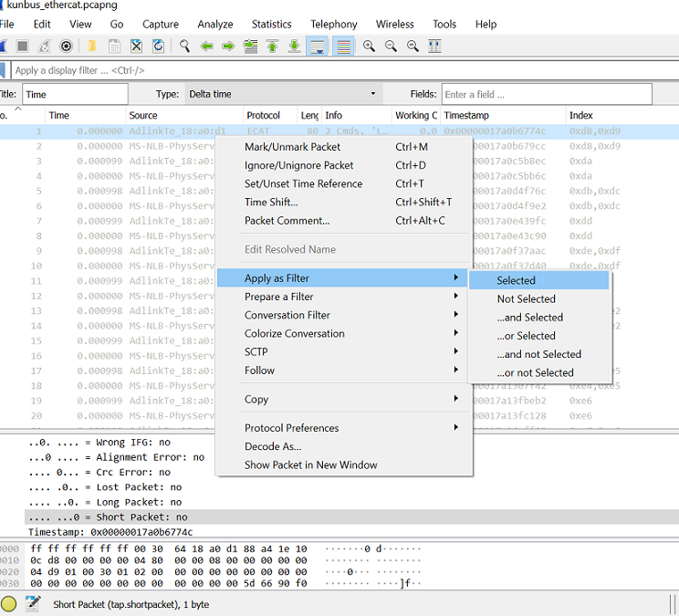Open expert information yellow circle indicator
The image size is (679, 616).
8,603
